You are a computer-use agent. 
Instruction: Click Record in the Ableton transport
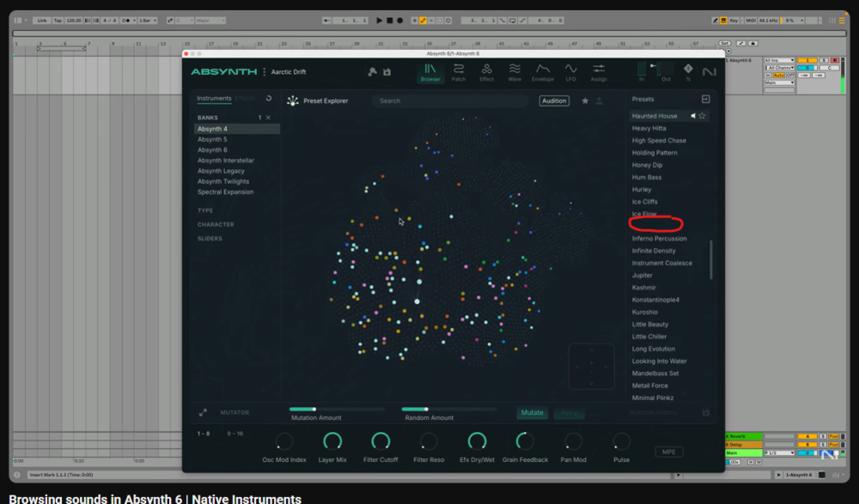(x=400, y=21)
